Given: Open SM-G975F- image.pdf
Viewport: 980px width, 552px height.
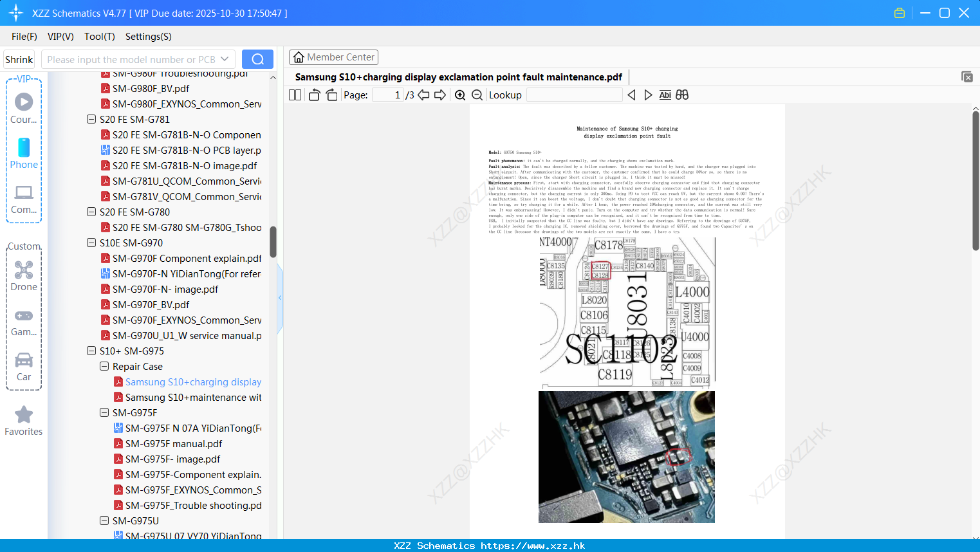Looking at the screenshot, I should coord(167,459).
